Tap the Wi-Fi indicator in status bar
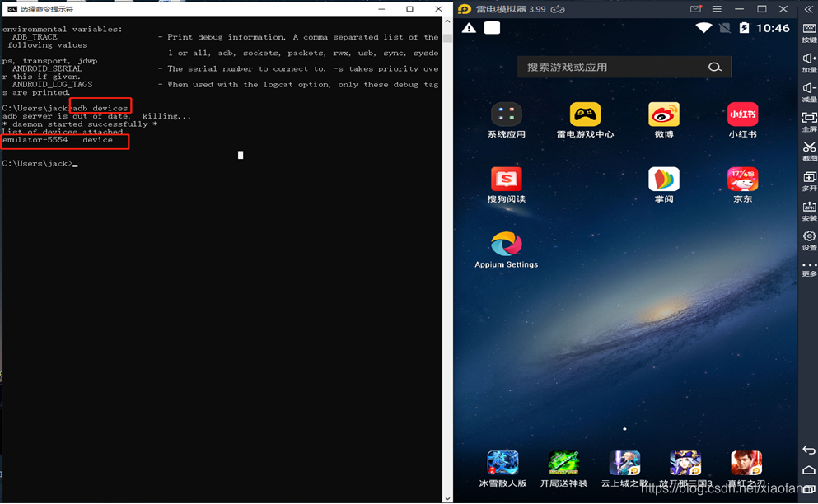Viewport: 818px width, 504px height. click(x=703, y=28)
